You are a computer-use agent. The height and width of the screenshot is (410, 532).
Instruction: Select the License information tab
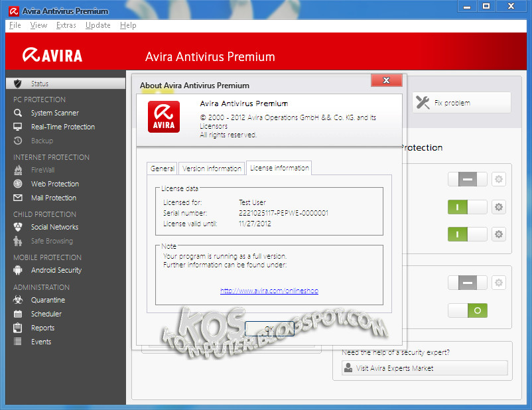(279, 168)
